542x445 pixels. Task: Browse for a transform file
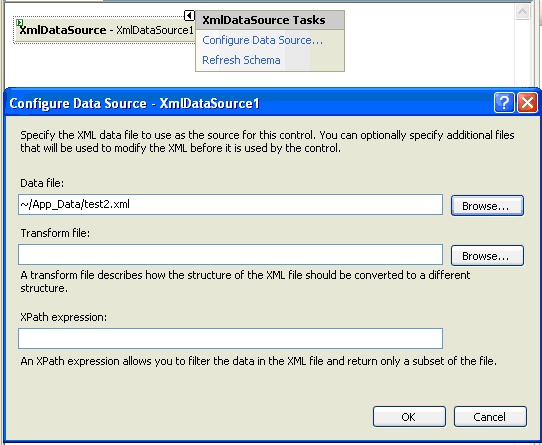click(x=487, y=256)
